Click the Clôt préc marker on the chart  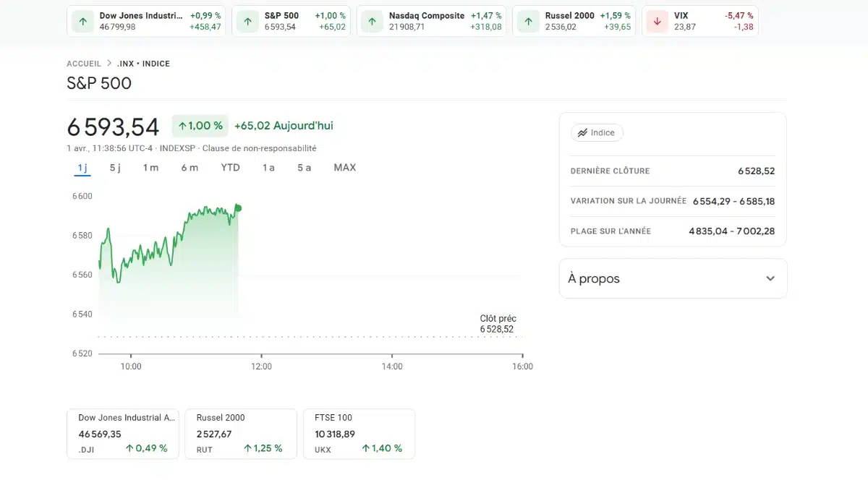(x=496, y=323)
